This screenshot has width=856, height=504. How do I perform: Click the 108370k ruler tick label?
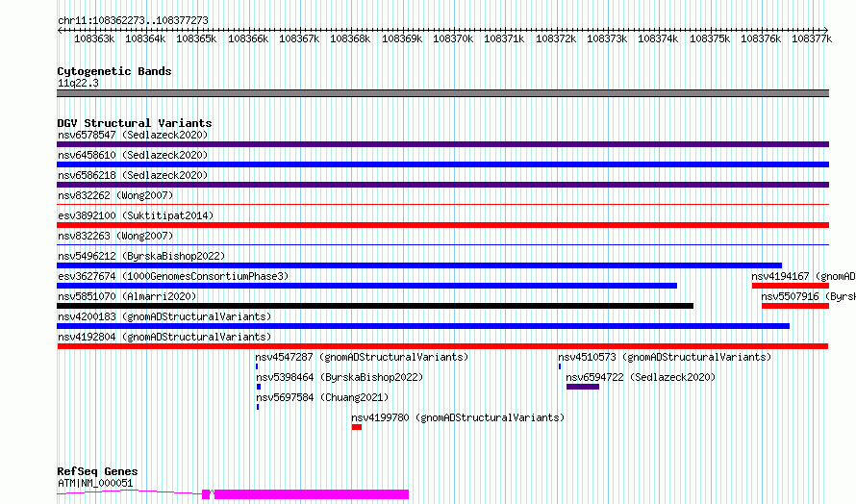click(453, 38)
